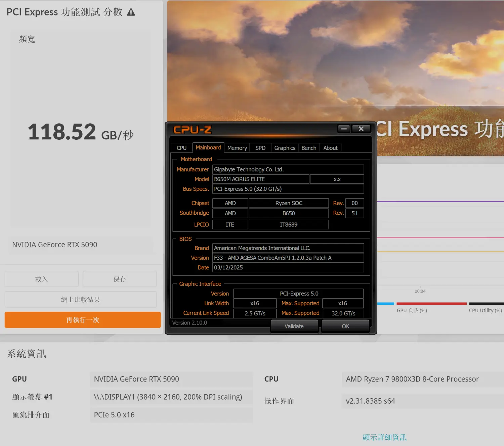Click the Validate button in CPU-Z
The width and height of the screenshot is (504, 446).
click(x=294, y=326)
